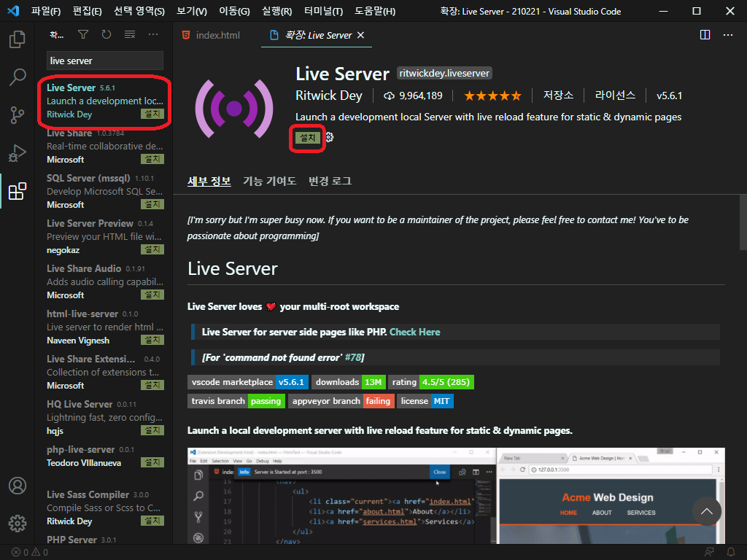Open extensions panel more actions menu
The width and height of the screenshot is (747, 560).
click(153, 35)
